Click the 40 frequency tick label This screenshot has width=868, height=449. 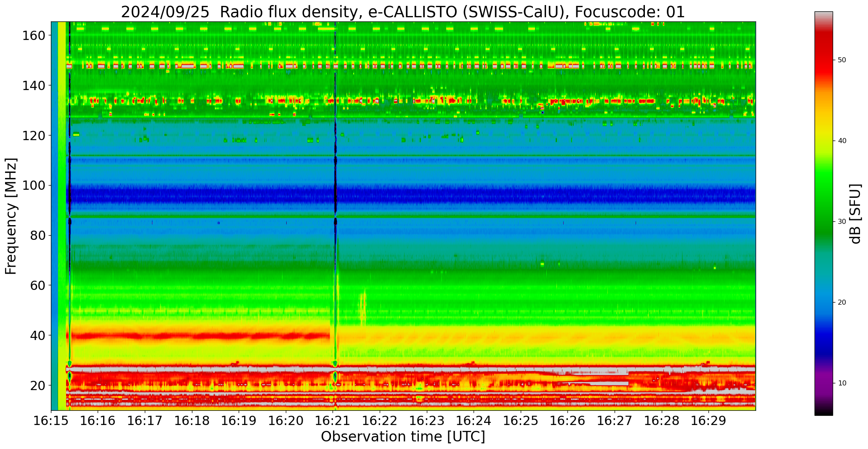pyautogui.click(x=38, y=335)
